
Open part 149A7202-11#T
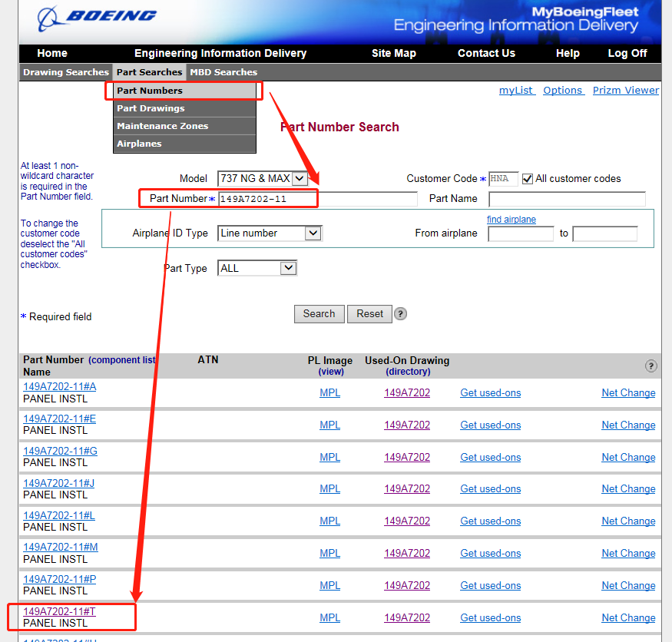coord(60,611)
